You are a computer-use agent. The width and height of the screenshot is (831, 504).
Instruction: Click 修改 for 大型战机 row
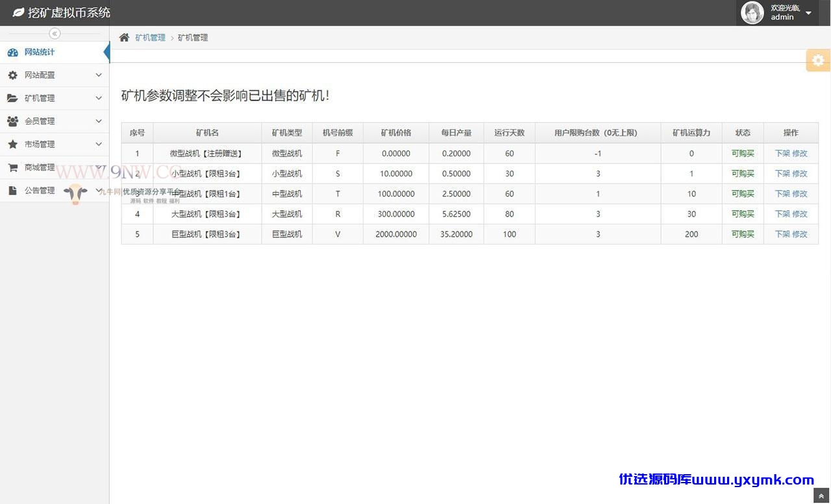[800, 214]
